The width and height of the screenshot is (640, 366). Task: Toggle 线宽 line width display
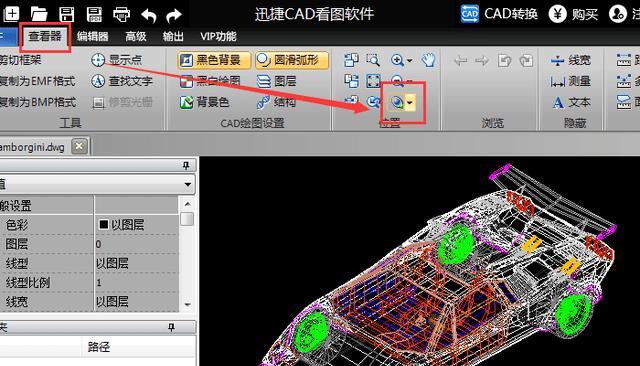571,60
